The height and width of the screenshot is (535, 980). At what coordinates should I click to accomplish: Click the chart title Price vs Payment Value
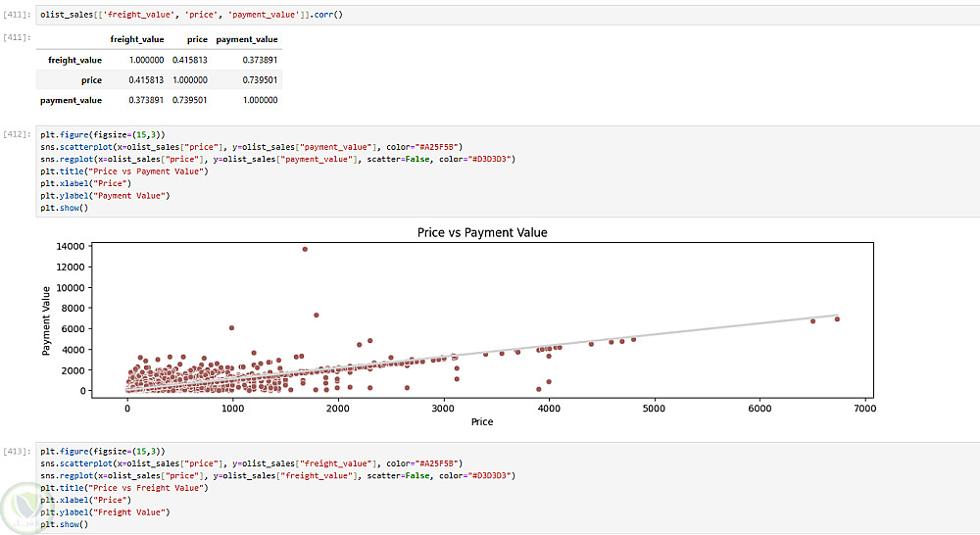click(482, 232)
